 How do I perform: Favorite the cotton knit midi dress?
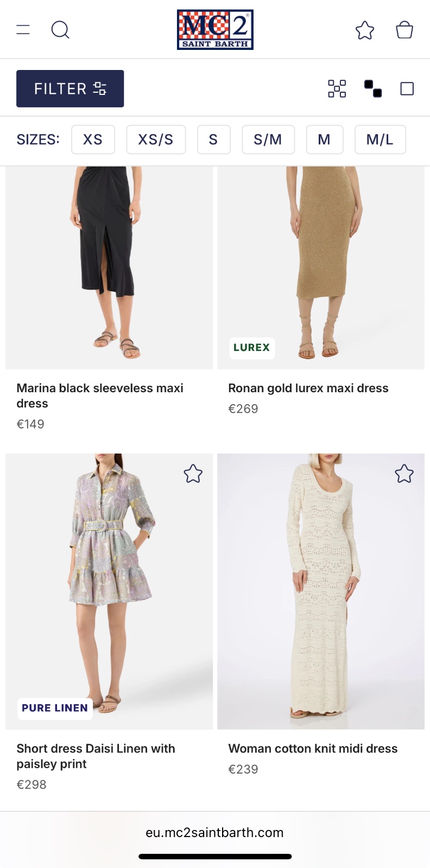pyautogui.click(x=404, y=474)
